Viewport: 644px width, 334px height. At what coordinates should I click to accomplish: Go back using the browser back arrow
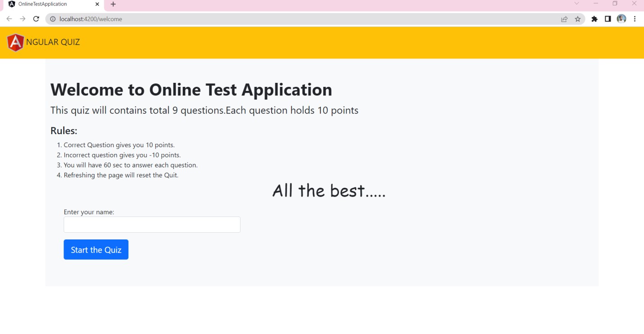9,19
